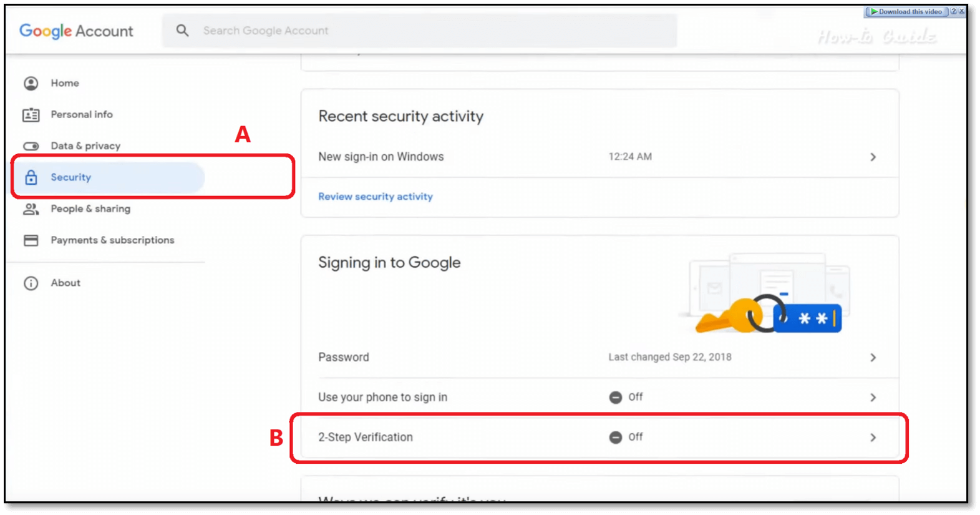This screenshot has width=980, height=515.
Task: Click the Data & privacy toggle icon
Action: (31, 146)
